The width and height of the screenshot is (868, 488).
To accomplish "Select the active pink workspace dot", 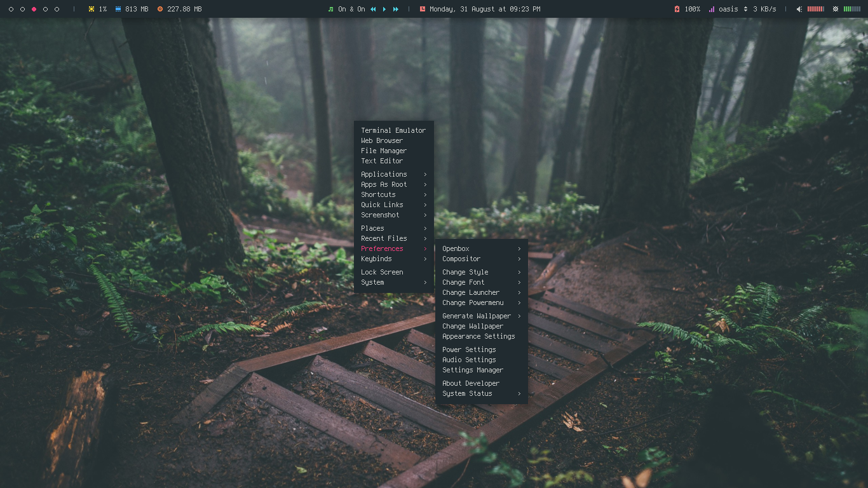I will pos(34,9).
